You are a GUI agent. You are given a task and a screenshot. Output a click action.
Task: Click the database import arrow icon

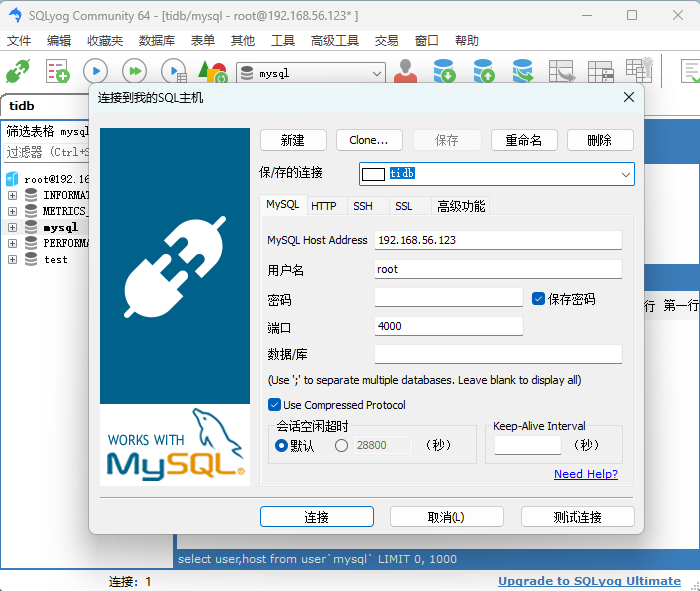pyautogui.click(x=444, y=72)
